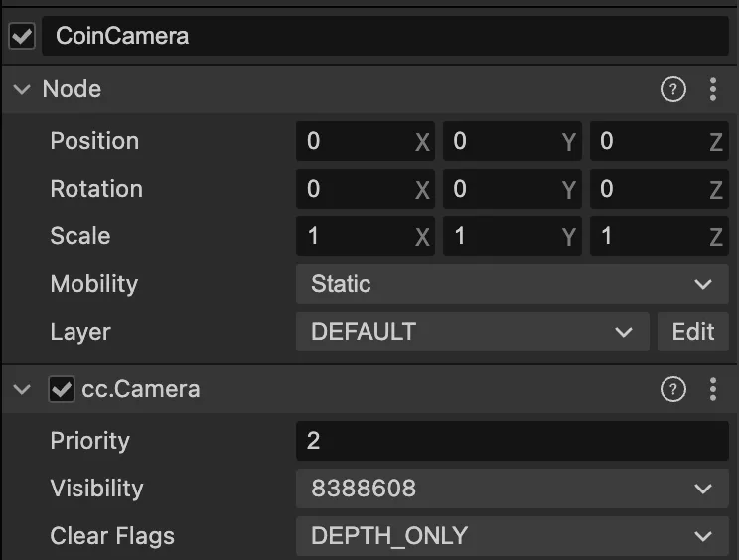Disable the cc.Camera component checkbox

[62, 390]
